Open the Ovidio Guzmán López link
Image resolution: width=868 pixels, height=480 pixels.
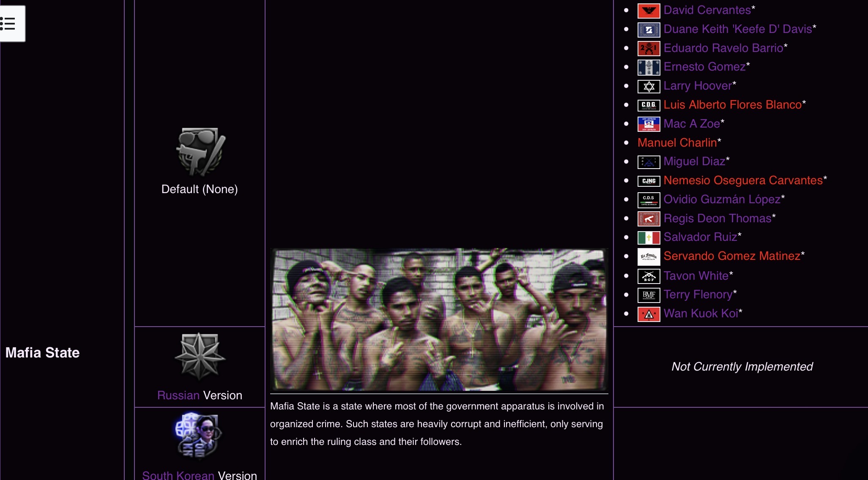[722, 199]
